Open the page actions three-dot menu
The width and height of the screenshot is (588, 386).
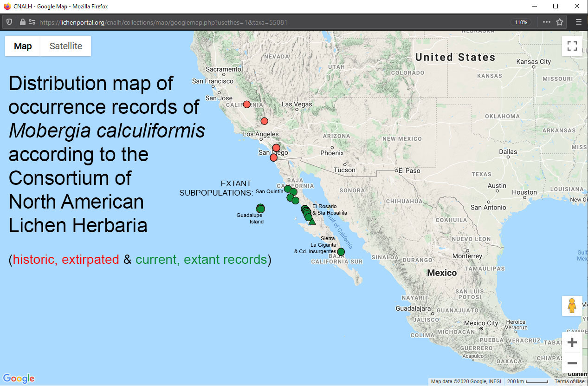[x=547, y=22]
